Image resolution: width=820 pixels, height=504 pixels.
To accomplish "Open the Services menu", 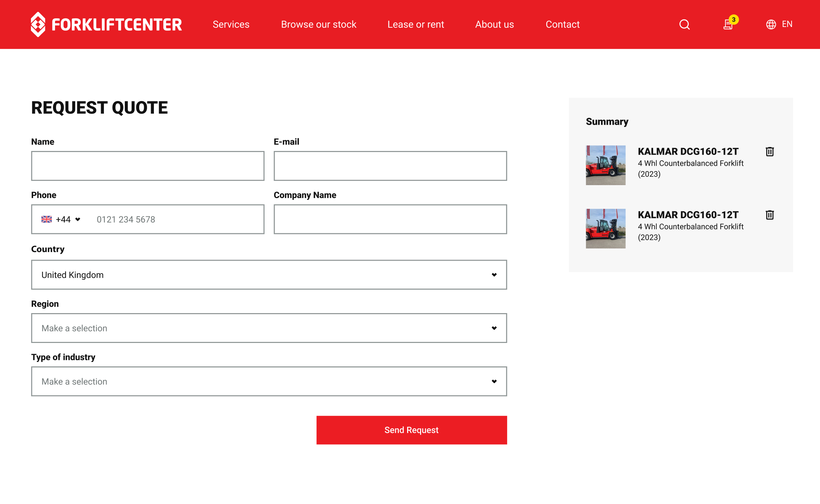I will 231,24.
